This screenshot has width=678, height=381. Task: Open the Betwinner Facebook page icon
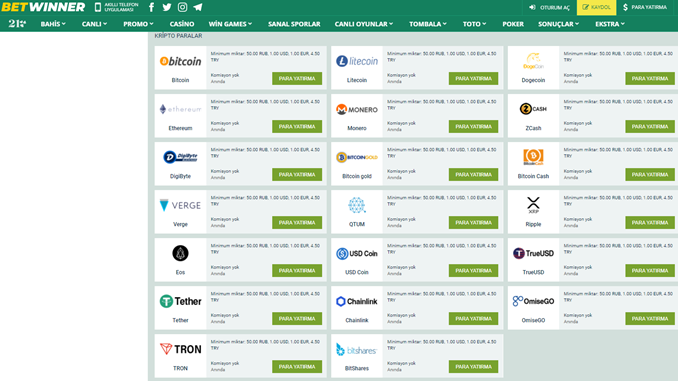151,7
